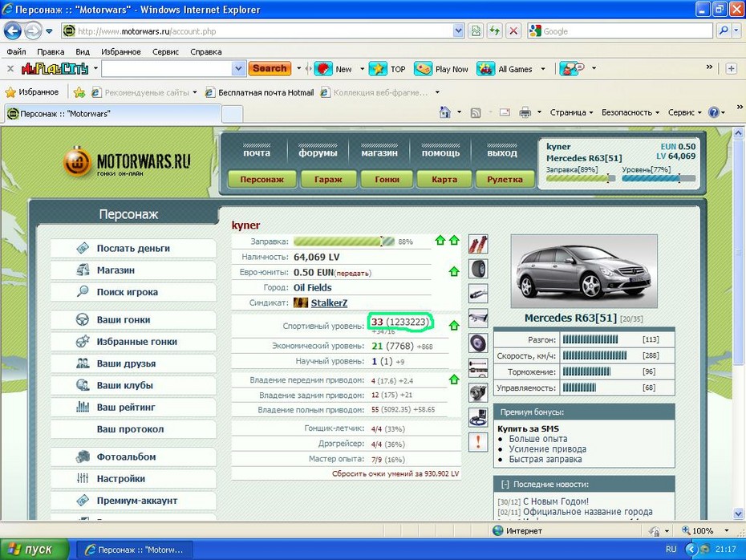The height and width of the screenshot is (560, 746).
Task: Open the diagnostic computer part icon
Action: [x=478, y=417]
